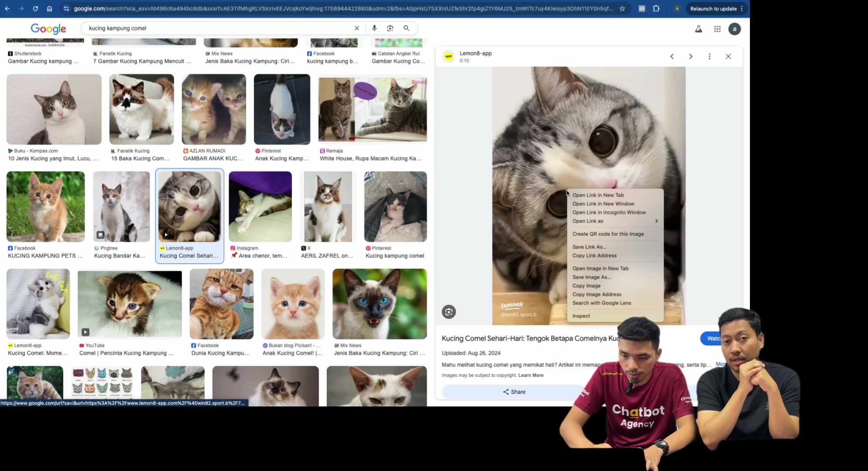Open the Extensions puzzle icon
Screen dimensions: 868x471
[x=656, y=8]
